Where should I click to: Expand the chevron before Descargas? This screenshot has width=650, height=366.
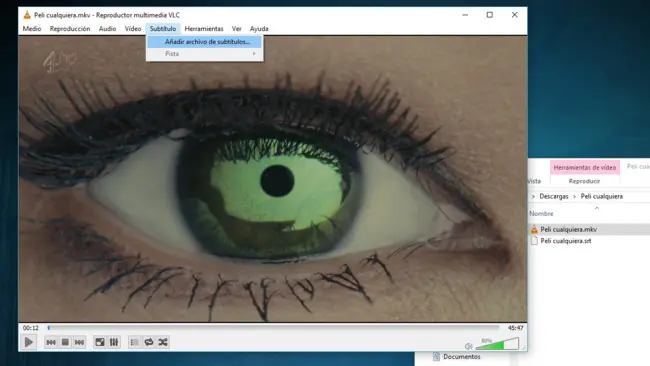click(x=533, y=197)
